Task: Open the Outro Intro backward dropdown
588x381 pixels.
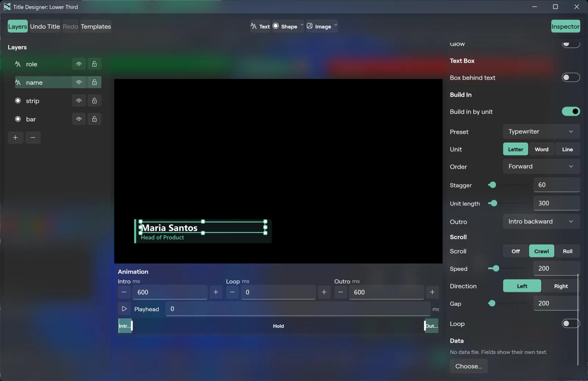Action: point(541,222)
